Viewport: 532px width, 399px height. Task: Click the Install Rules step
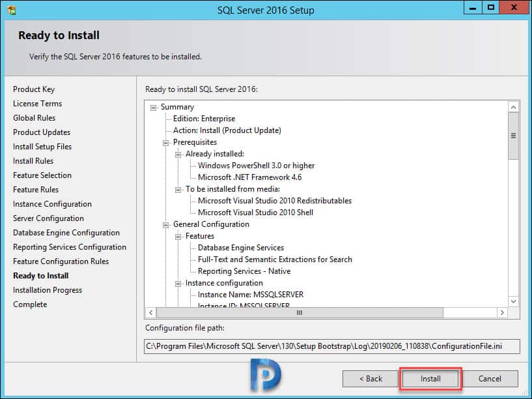tap(33, 161)
